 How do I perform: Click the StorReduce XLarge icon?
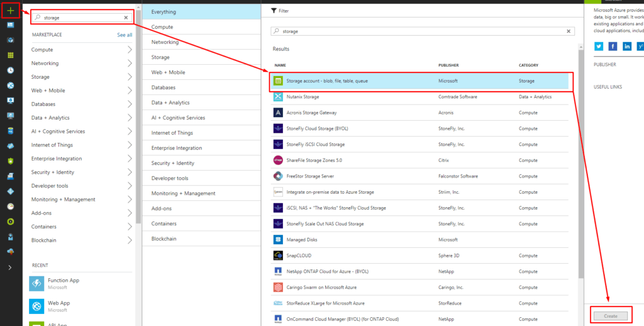(x=278, y=303)
